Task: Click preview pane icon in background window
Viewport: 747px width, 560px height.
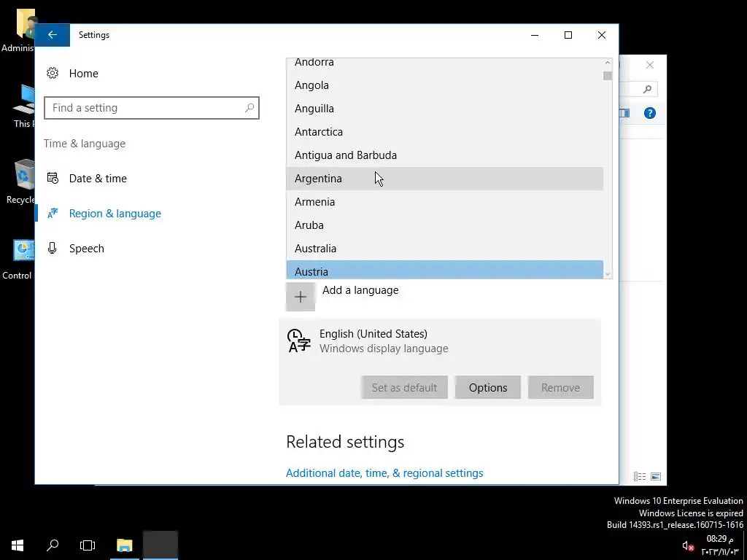Action: 624,113
